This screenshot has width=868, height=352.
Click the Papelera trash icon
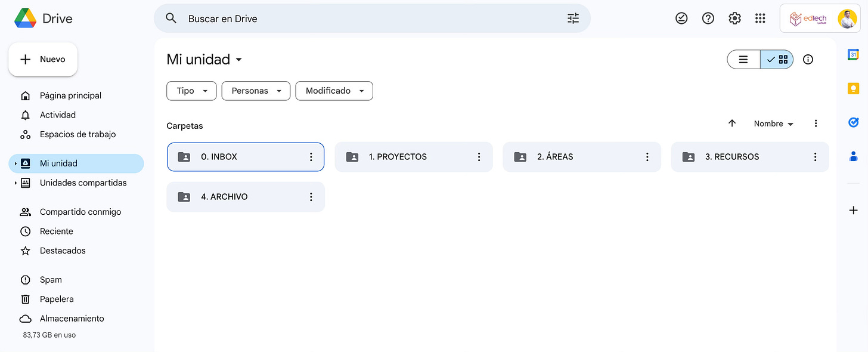[25, 299]
